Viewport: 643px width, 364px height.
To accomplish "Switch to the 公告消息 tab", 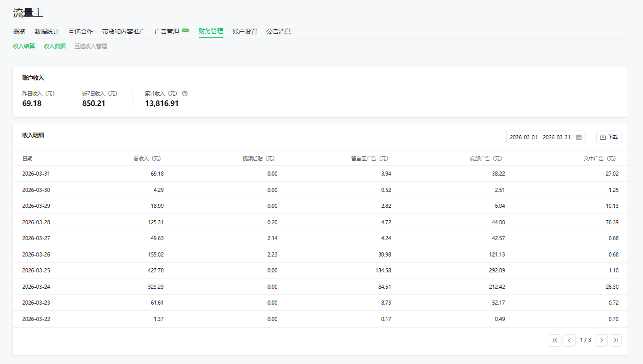I will coord(279,32).
